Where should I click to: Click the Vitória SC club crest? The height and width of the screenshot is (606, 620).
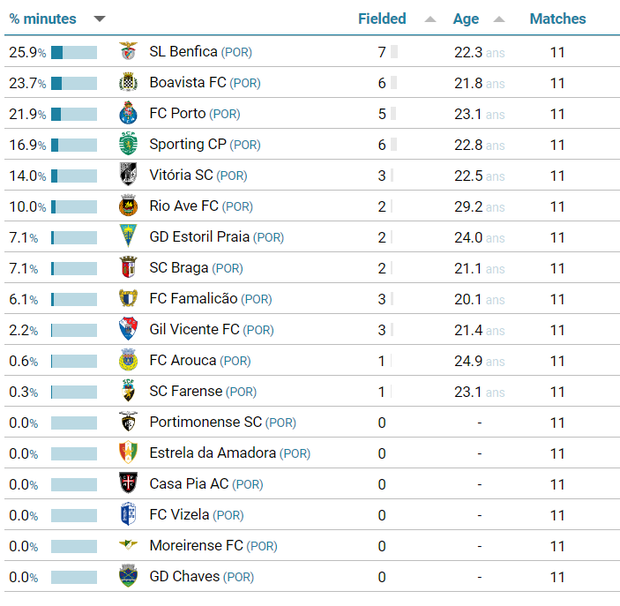[128, 176]
